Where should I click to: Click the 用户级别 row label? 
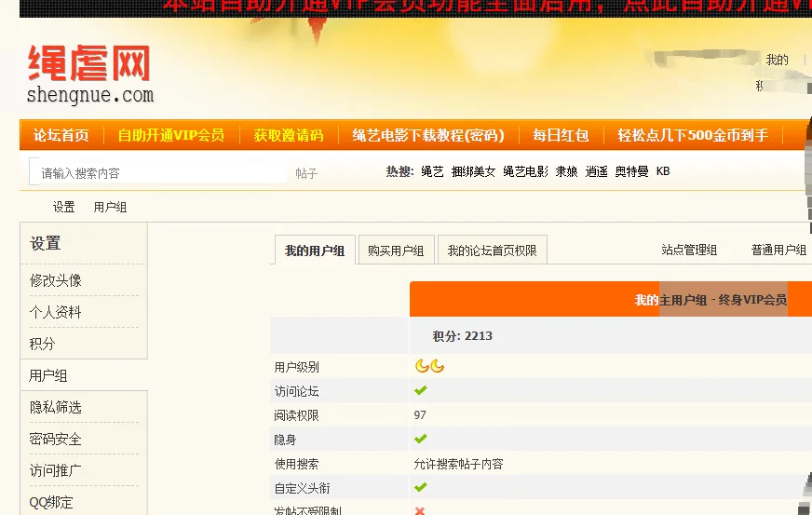point(297,367)
